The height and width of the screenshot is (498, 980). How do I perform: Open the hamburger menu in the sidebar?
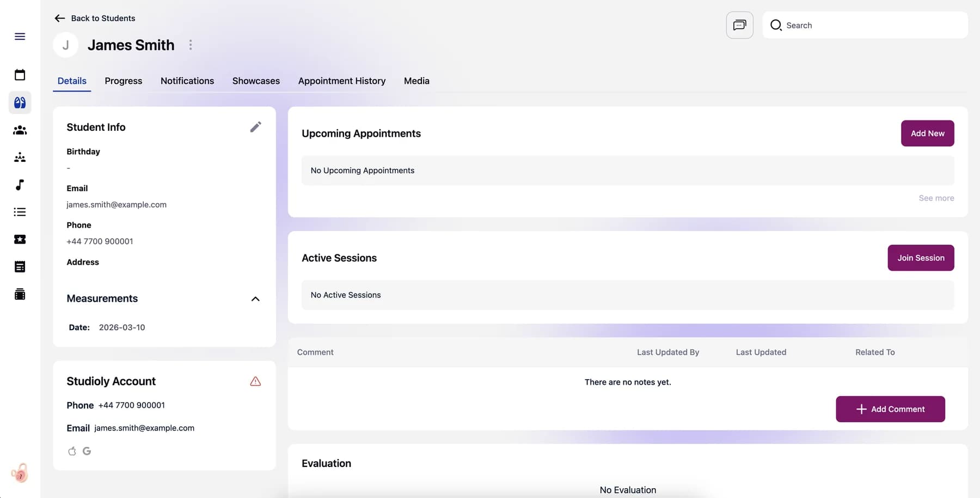pos(20,37)
